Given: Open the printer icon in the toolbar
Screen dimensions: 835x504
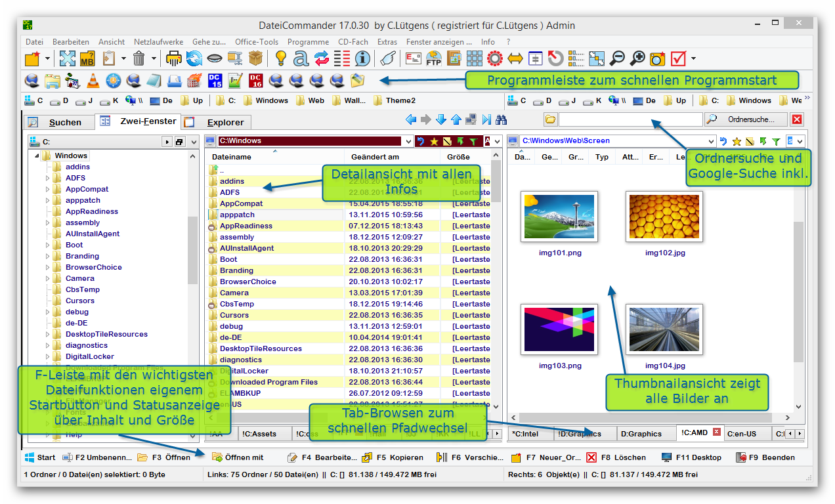Looking at the screenshot, I should tap(173, 59).
